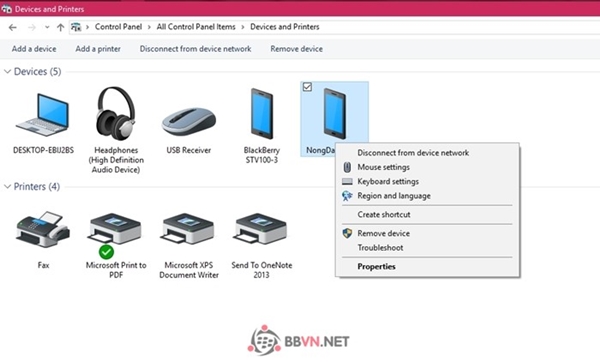Click the Back navigation arrow

13,28
